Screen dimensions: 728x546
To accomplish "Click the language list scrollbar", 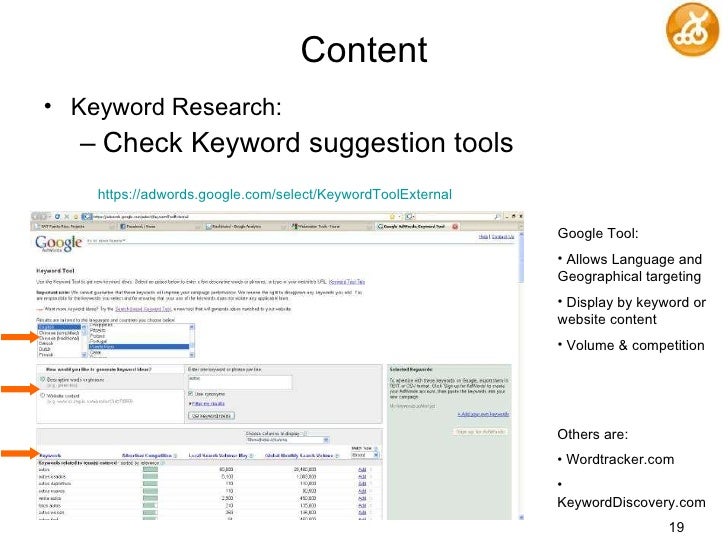I will (x=84, y=341).
